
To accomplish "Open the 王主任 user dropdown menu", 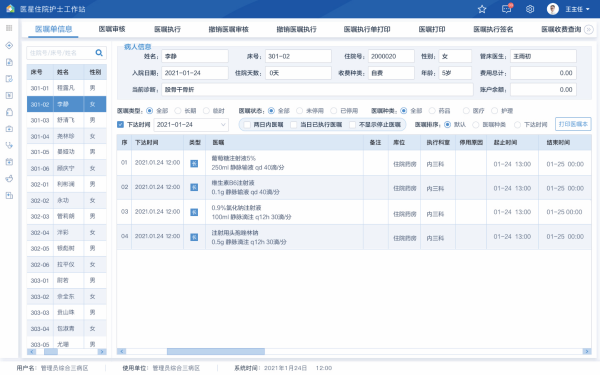I will [577, 9].
